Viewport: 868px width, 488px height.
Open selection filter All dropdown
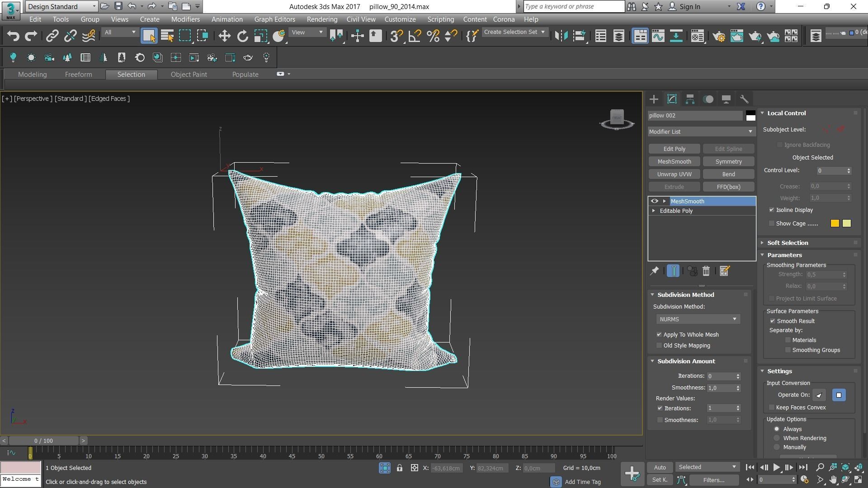pos(120,32)
